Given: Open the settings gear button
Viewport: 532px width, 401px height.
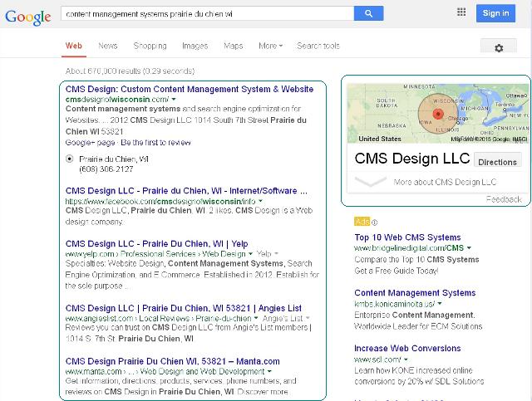Looking at the screenshot, I should click(499, 48).
